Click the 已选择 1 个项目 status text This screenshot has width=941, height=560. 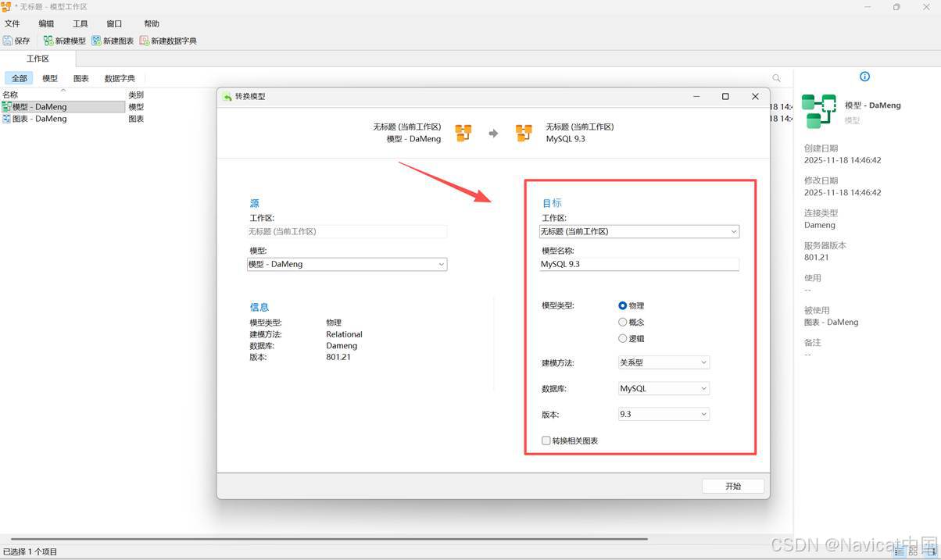(x=30, y=551)
